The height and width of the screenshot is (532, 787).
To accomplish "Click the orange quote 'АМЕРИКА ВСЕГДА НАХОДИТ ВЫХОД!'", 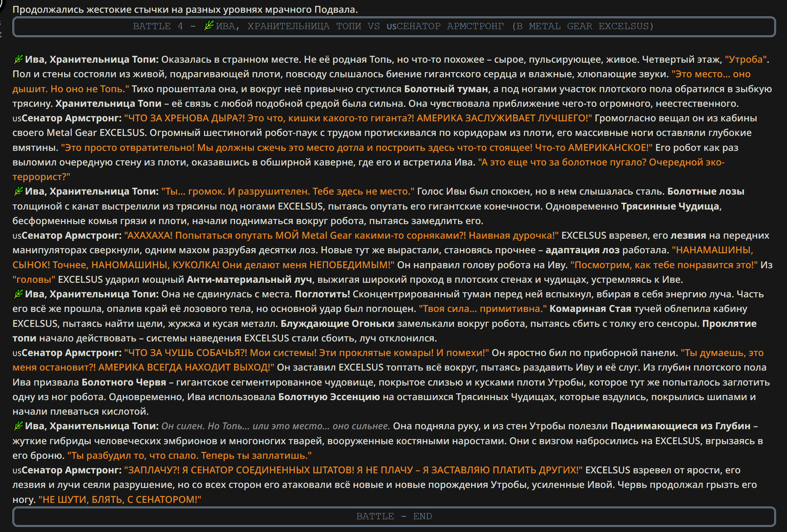I will pyautogui.click(x=186, y=367).
